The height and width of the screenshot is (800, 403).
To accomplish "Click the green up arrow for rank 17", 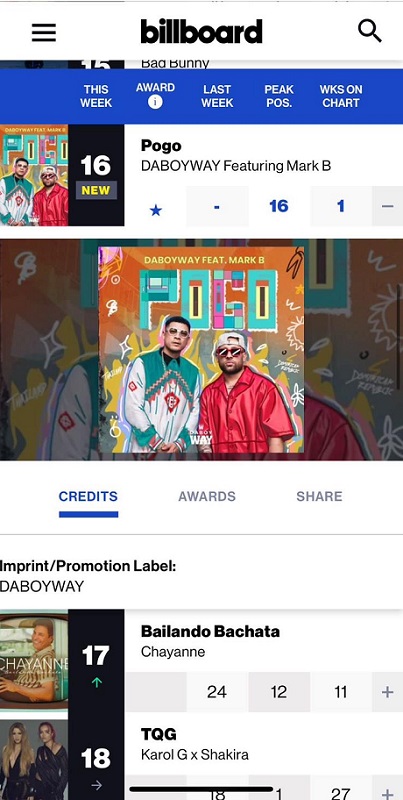I will pos(96,682).
